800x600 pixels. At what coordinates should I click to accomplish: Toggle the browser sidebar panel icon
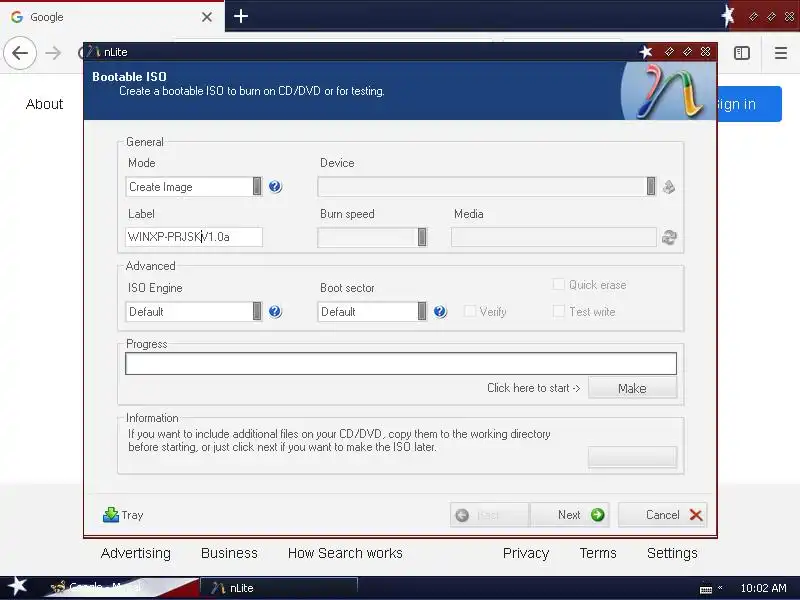click(742, 53)
